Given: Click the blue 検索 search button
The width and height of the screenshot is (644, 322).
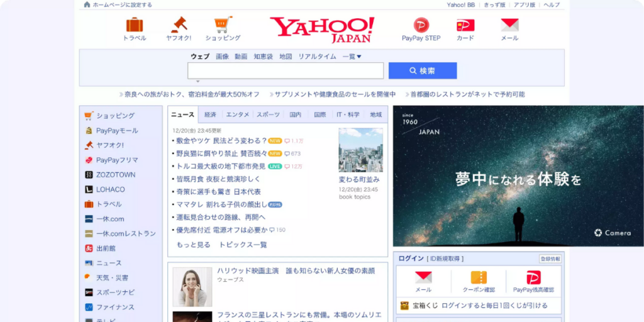Looking at the screenshot, I should 423,70.
